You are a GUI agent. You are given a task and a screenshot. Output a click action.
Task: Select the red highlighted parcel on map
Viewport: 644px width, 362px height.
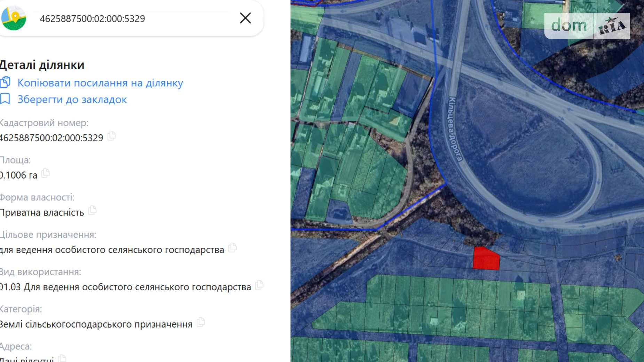click(x=486, y=259)
